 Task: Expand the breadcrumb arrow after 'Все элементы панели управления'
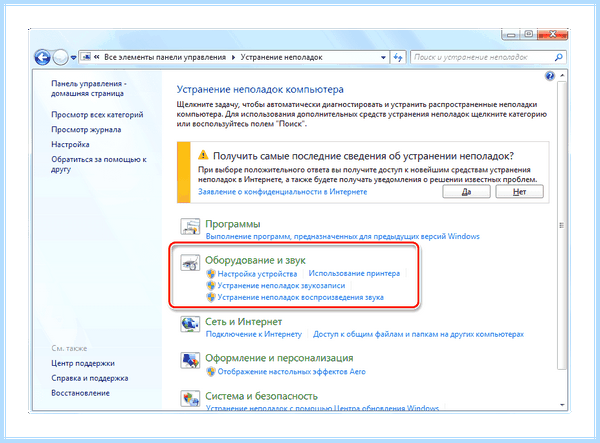[233, 57]
